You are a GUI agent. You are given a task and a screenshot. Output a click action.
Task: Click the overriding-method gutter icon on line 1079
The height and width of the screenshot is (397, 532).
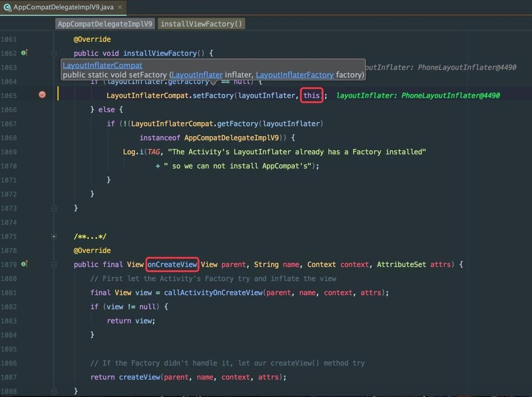(25, 264)
